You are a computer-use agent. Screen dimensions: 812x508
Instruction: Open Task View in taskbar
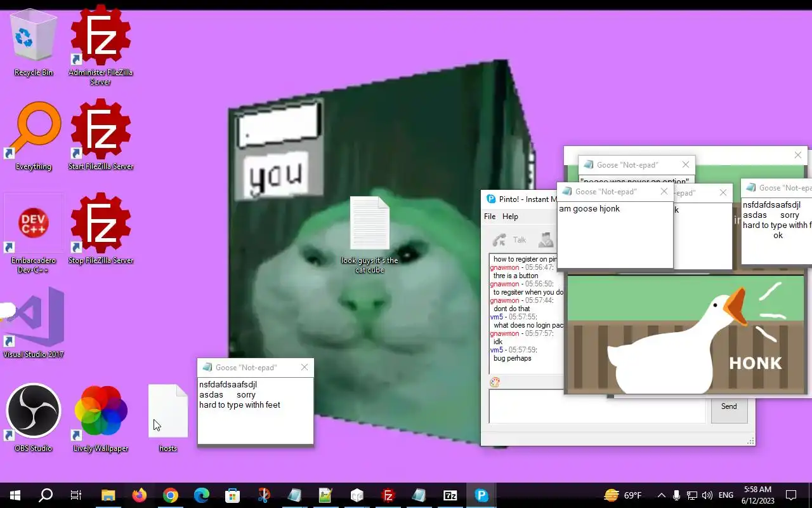[x=76, y=495]
